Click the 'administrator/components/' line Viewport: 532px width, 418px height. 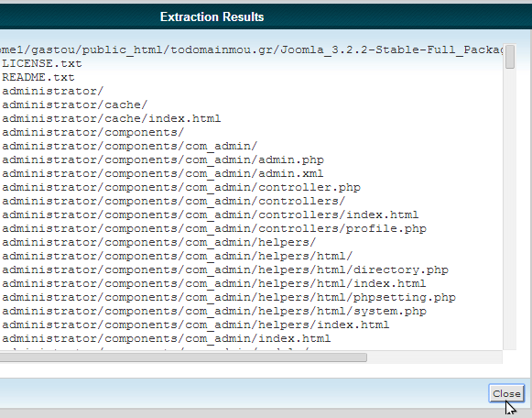(x=93, y=132)
